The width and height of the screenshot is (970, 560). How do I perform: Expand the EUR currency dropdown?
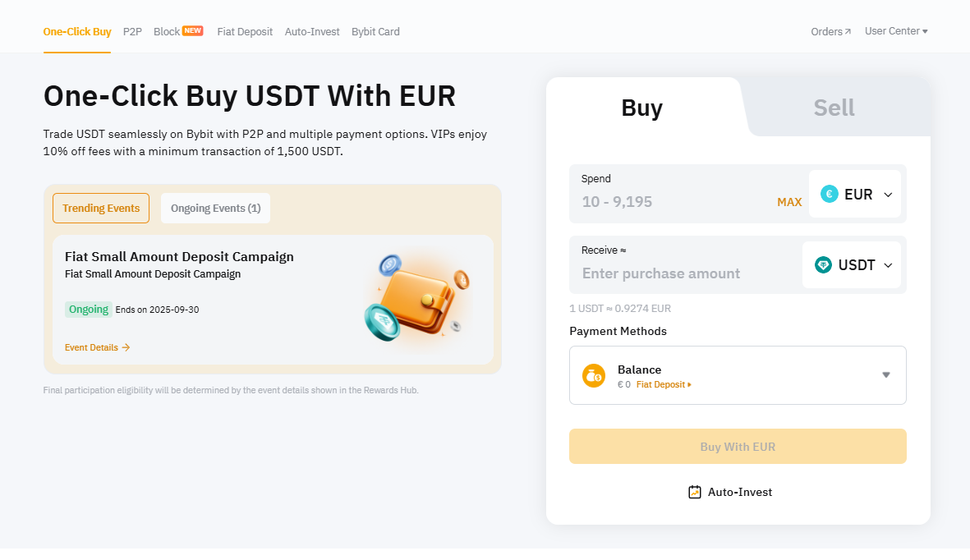[x=888, y=195]
